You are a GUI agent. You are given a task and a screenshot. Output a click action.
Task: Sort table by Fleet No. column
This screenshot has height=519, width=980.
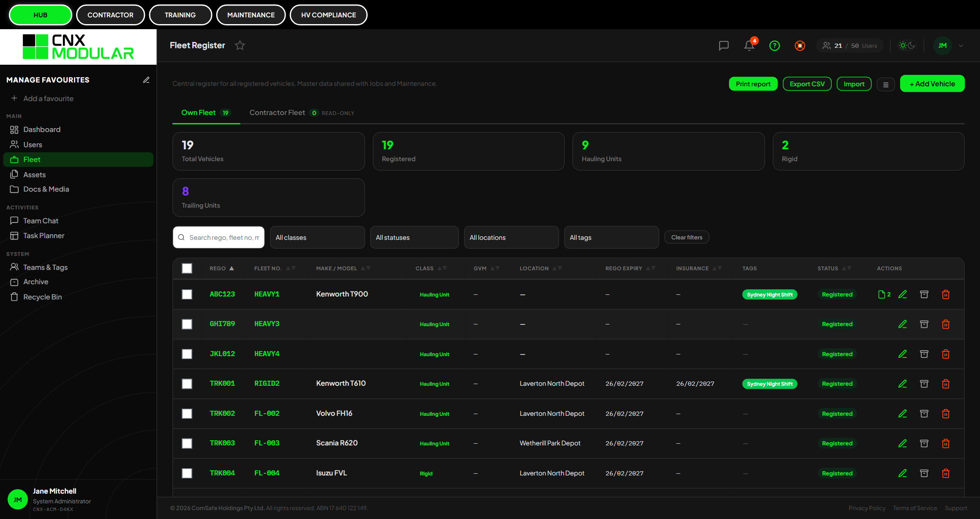[275, 268]
